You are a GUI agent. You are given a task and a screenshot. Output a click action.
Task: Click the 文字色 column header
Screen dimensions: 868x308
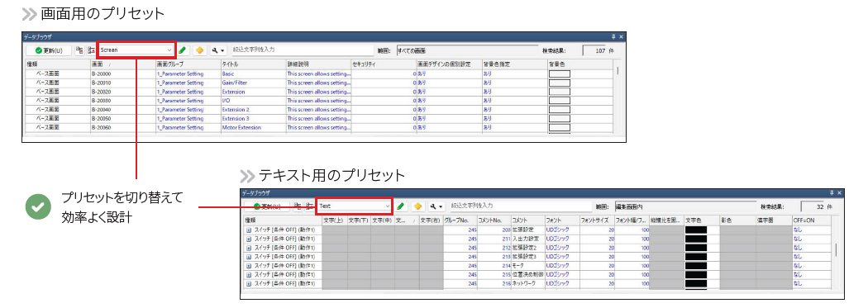pos(702,220)
